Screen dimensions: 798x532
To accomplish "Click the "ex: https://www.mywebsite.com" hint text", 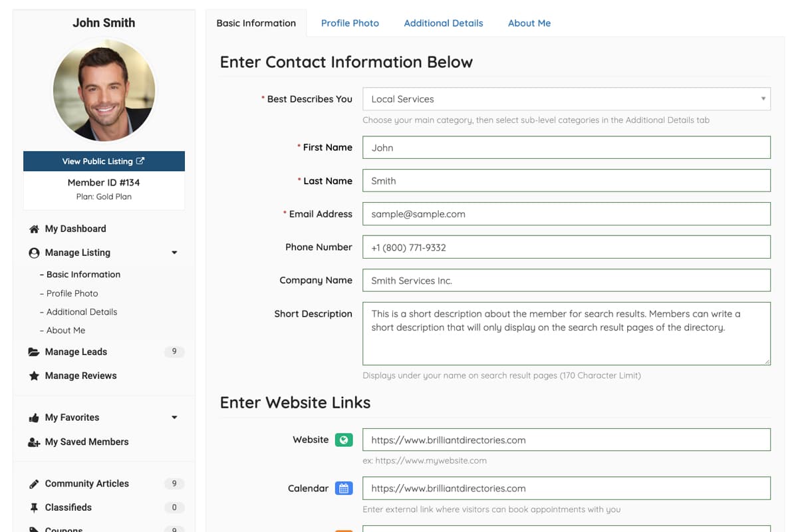I will point(424,460).
